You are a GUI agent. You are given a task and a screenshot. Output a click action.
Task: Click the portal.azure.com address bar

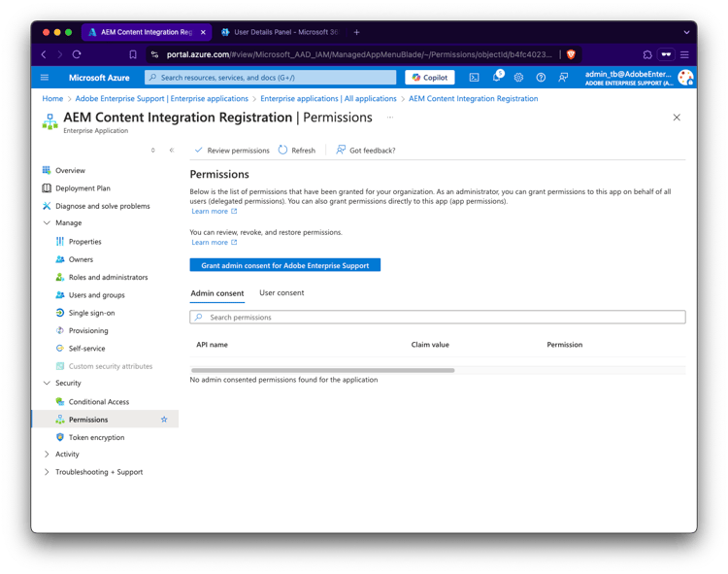click(359, 54)
